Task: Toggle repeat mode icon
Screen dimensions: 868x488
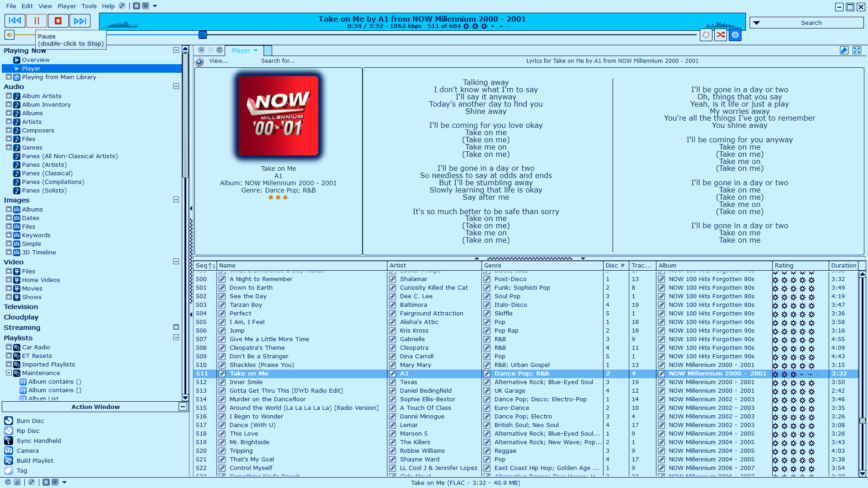Action: pos(706,35)
